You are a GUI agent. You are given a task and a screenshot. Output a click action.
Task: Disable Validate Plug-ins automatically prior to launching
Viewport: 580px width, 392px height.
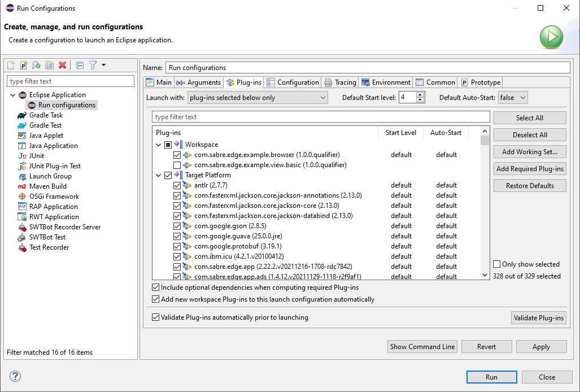156,317
